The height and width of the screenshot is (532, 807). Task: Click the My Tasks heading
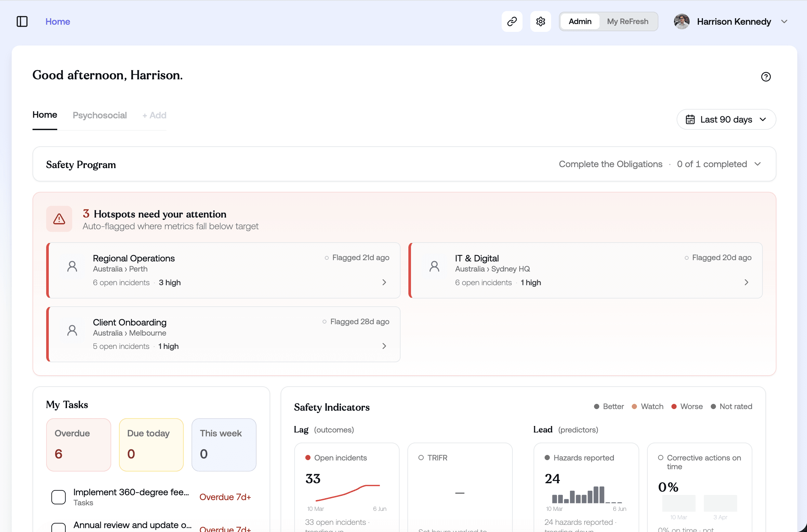pyautogui.click(x=67, y=405)
